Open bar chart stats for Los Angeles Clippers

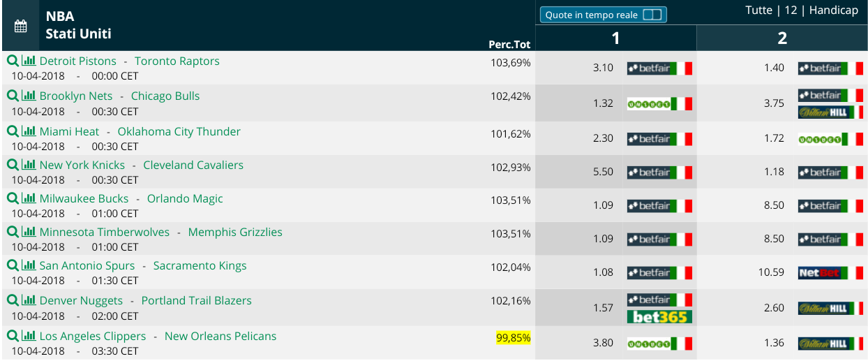[29, 336]
